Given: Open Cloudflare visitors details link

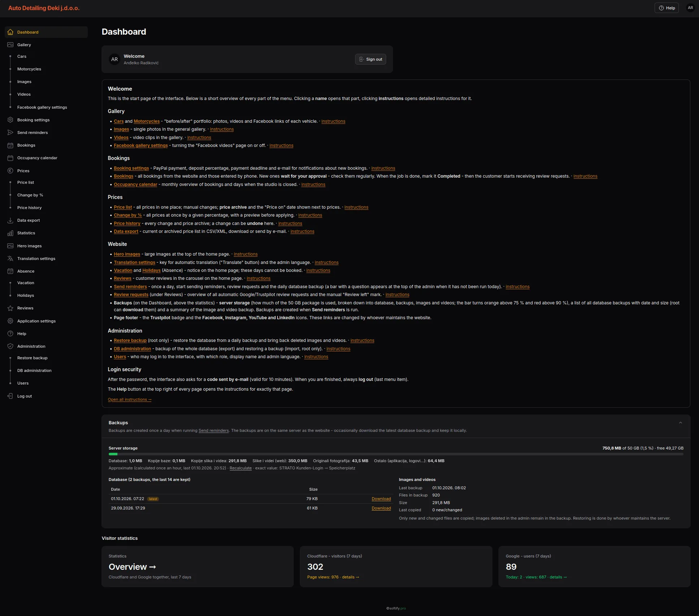Looking at the screenshot, I should [x=351, y=577].
